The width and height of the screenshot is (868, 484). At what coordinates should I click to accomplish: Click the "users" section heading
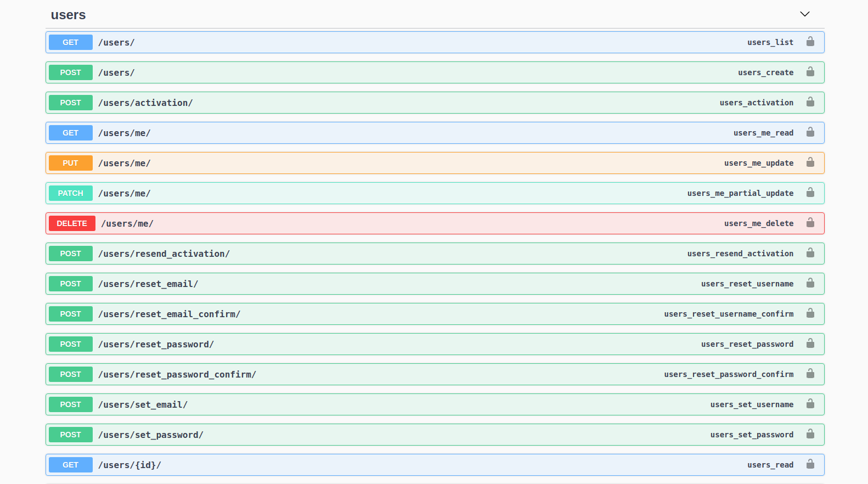[x=69, y=15]
